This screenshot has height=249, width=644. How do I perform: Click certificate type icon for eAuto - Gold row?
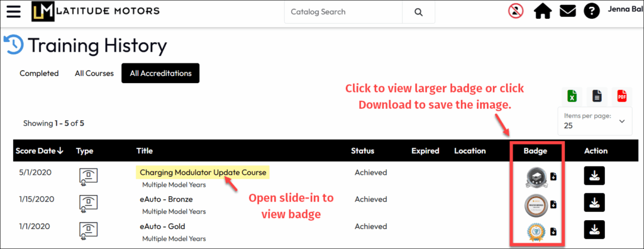88,231
